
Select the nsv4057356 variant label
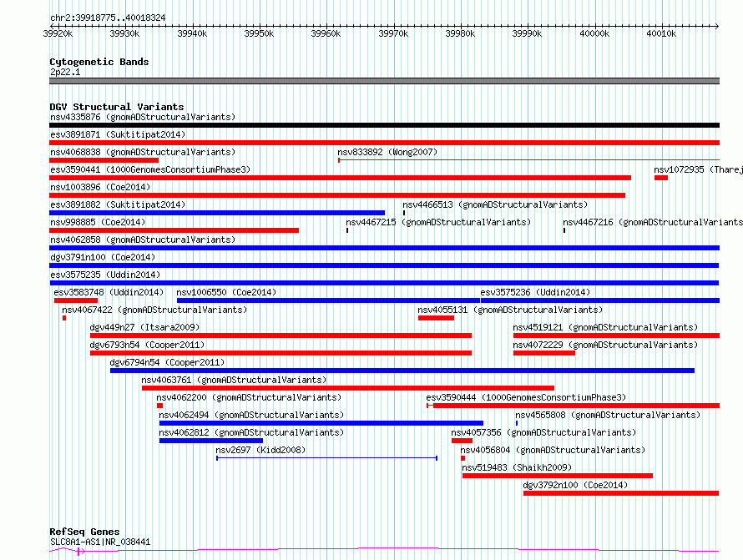543,432
